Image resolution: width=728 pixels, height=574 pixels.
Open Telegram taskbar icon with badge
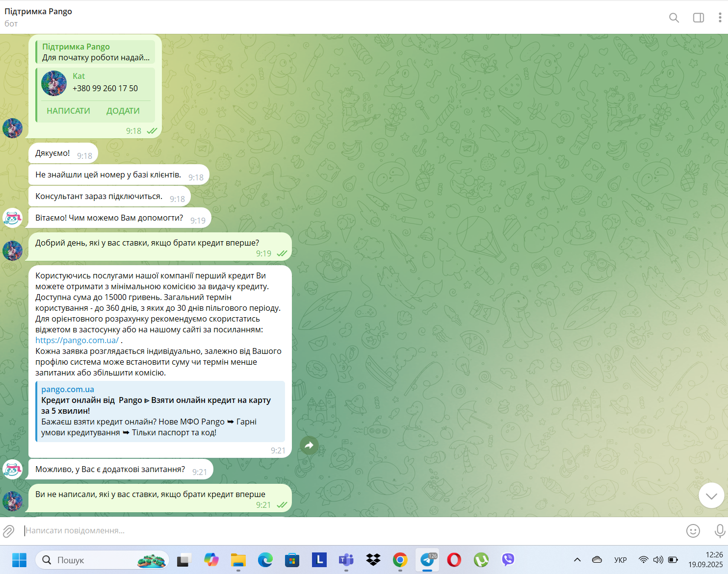(x=427, y=560)
